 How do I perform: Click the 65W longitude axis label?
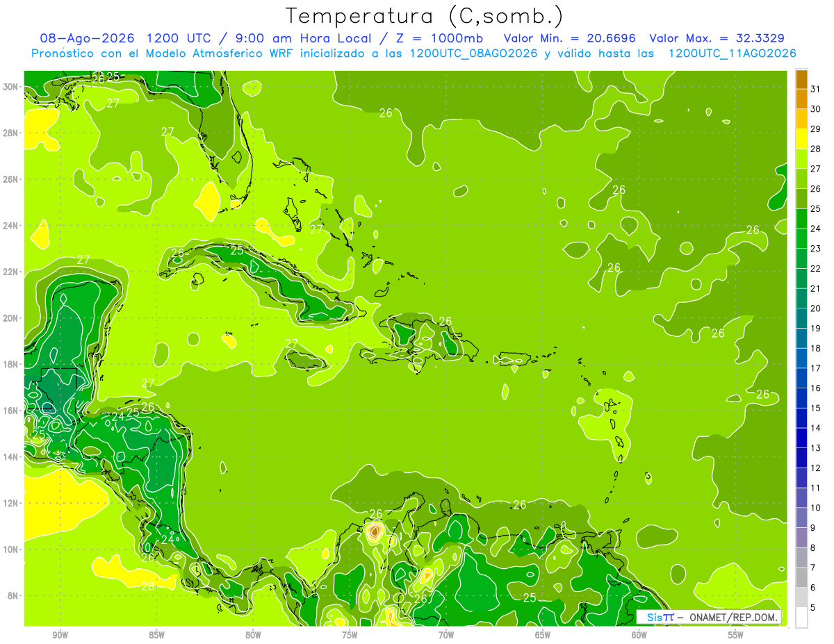click(543, 635)
